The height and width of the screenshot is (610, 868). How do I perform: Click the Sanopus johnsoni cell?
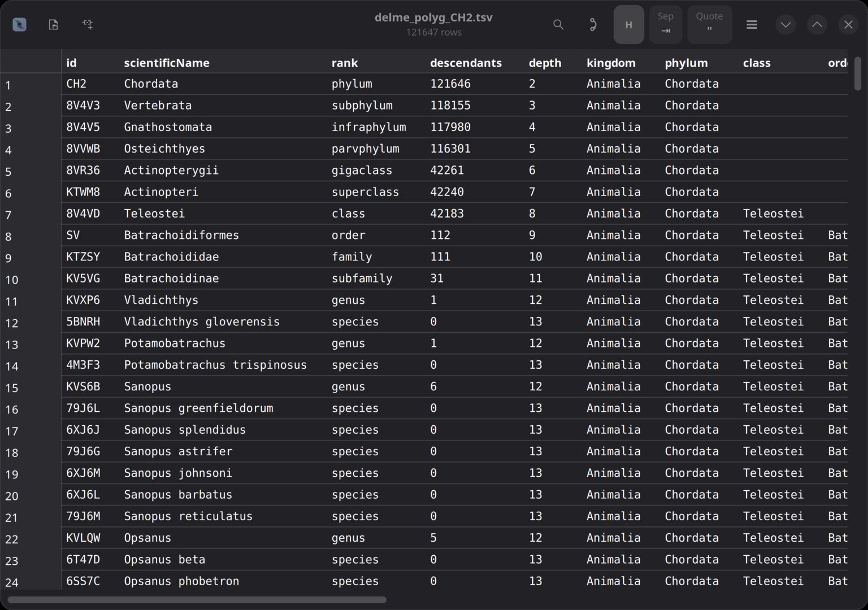(x=178, y=473)
